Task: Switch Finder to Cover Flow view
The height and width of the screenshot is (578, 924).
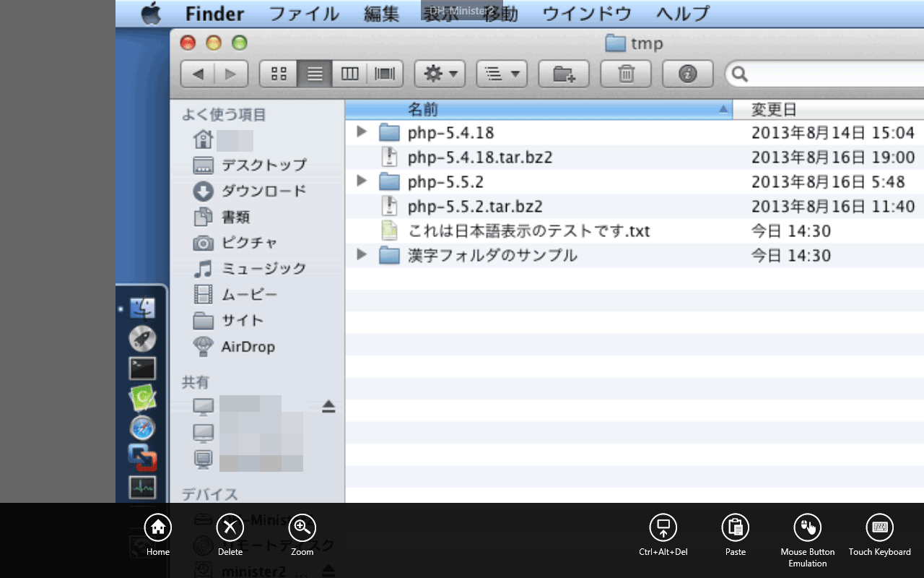Action: pyautogui.click(x=385, y=74)
